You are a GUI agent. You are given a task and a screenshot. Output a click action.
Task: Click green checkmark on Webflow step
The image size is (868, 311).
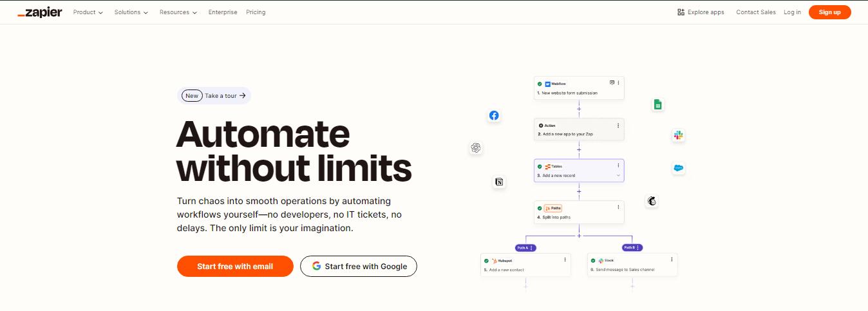pyautogui.click(x=540, y=84)
